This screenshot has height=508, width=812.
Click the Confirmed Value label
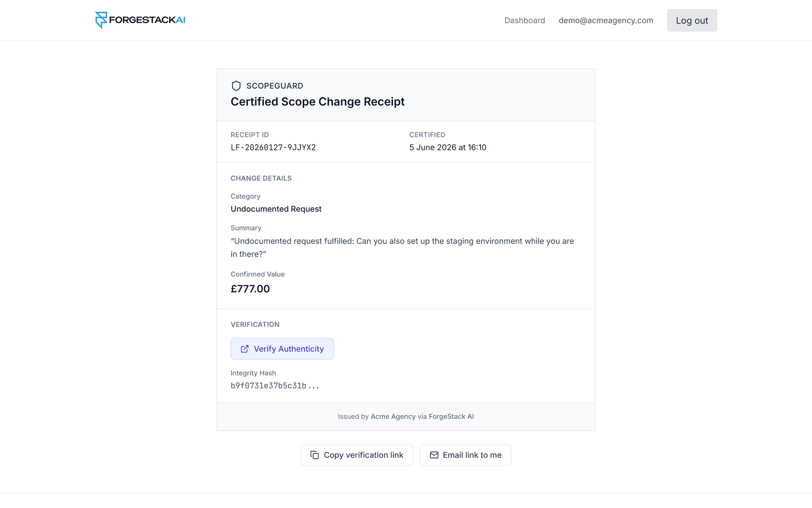pos(258,274)
